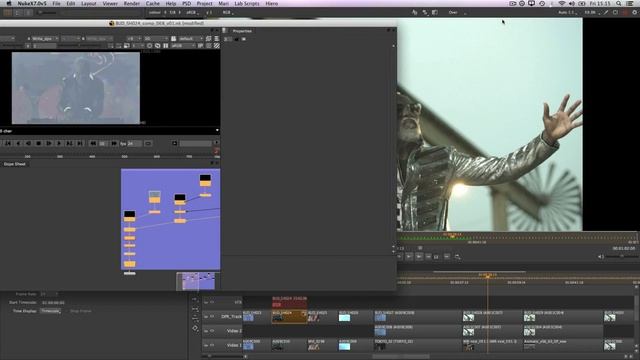
Task: Adjust the Hiero player volume slider
Action: pos(622,257)
